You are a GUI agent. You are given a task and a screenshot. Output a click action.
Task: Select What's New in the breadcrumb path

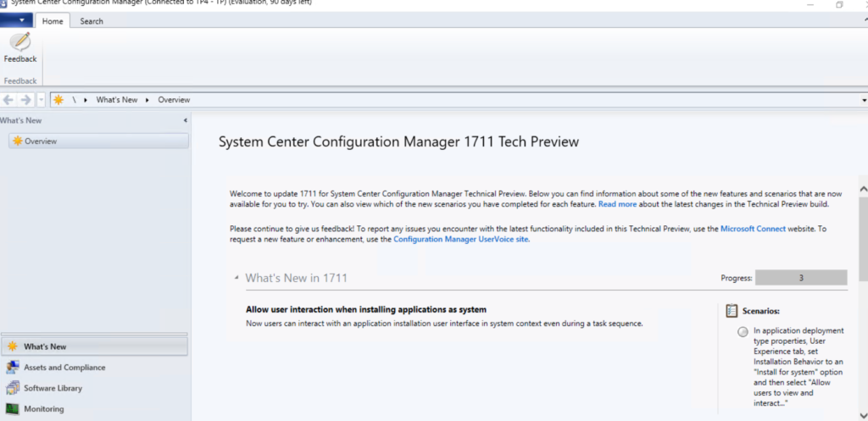117,100
